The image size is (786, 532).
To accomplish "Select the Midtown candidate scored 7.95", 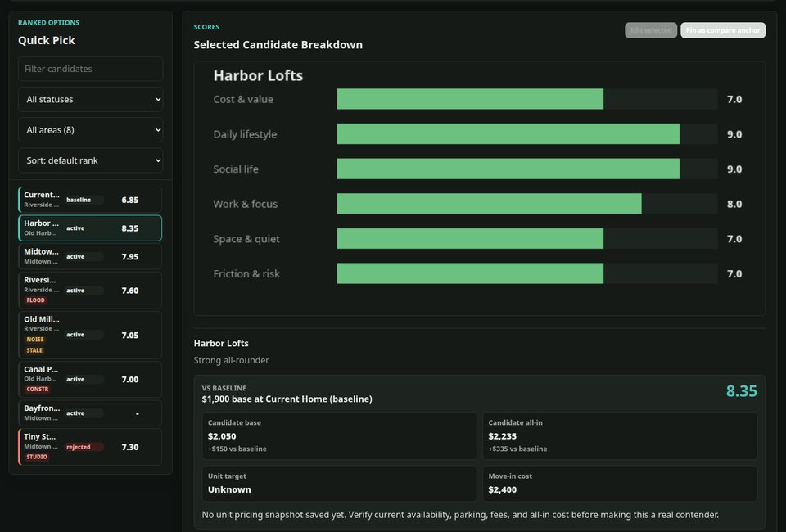I will (90, 256).
